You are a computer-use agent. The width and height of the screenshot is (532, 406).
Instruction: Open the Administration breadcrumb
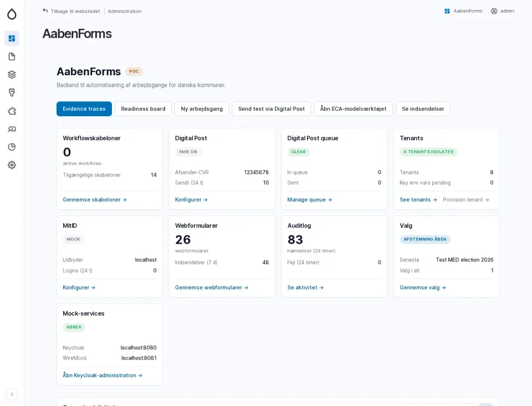coord(125,11)
